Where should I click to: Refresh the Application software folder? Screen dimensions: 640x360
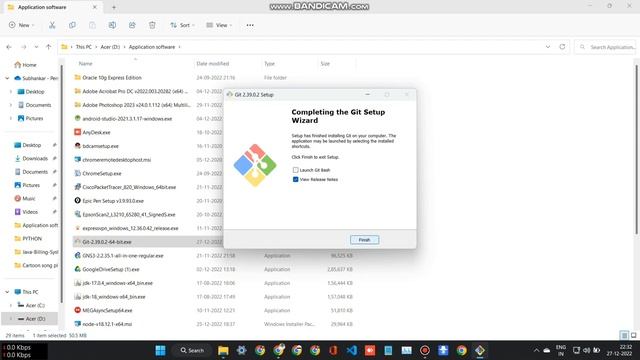coord(562,47)
